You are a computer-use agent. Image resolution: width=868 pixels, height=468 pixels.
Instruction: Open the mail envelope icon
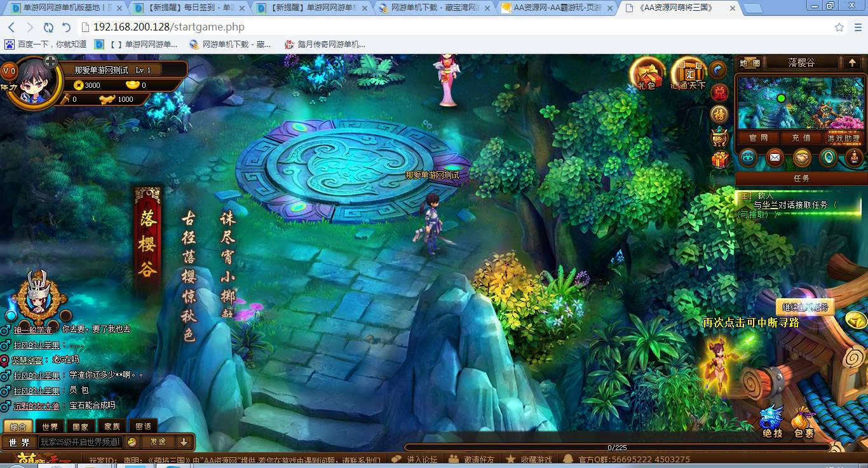775,157
